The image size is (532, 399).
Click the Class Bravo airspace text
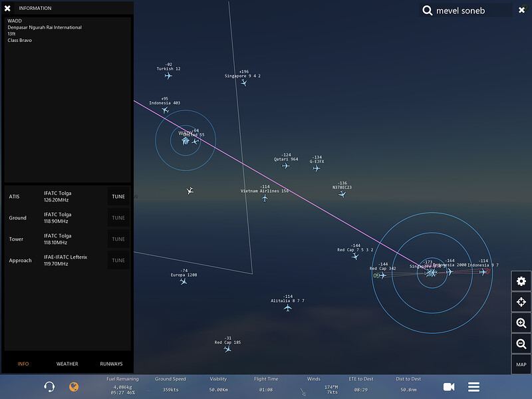[x=20, y=40]
